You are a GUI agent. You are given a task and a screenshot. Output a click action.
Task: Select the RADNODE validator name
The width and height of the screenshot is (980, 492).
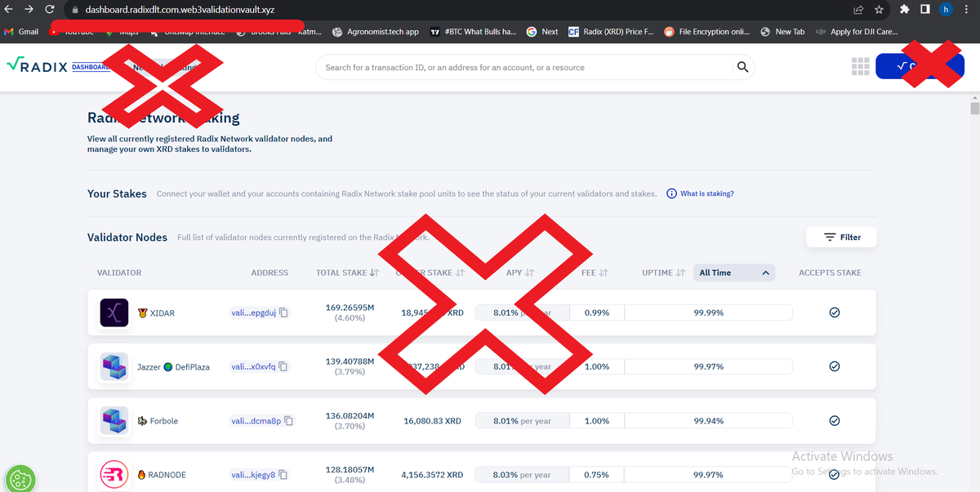167,475
